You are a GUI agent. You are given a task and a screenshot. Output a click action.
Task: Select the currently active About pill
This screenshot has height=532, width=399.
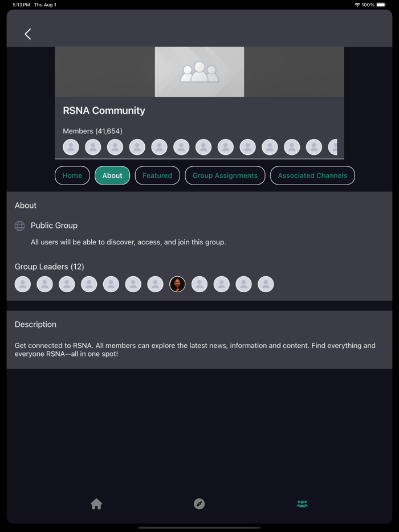112,175
